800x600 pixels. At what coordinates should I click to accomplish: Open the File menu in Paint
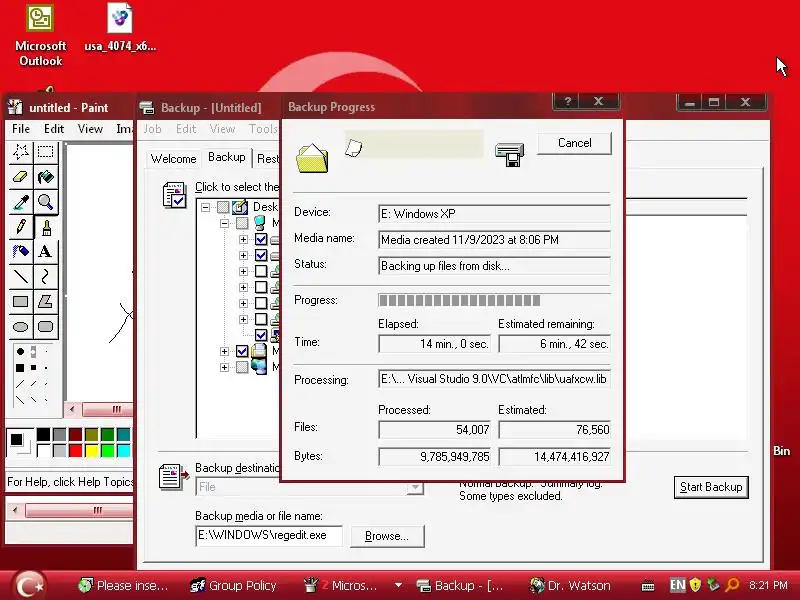pos(21,129)
